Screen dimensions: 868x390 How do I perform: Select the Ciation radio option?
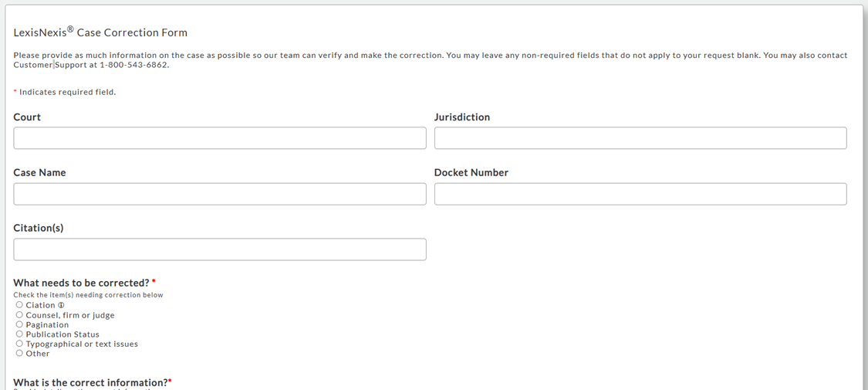(x=19, y=305)
